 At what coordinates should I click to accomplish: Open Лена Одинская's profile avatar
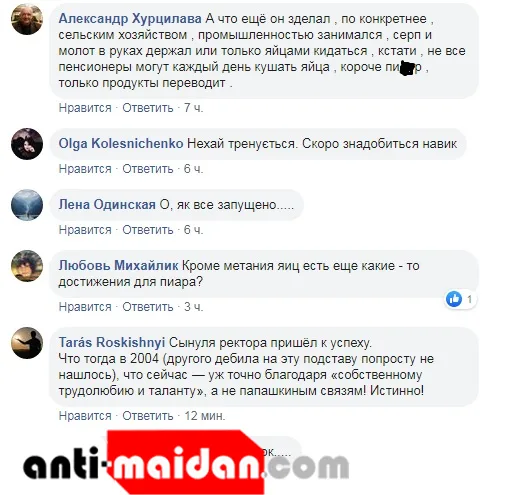(x=27, y=205)
